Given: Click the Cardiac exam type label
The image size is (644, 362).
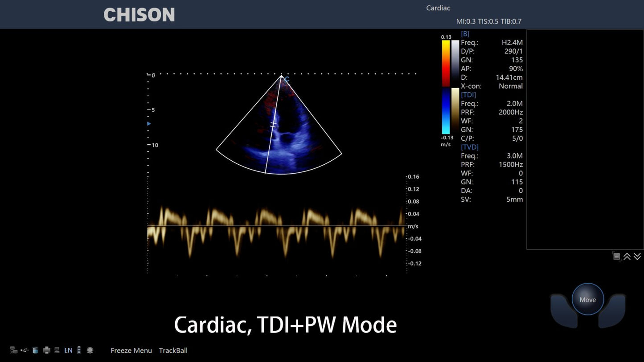Looking at the screenshot, I should 438,8.
